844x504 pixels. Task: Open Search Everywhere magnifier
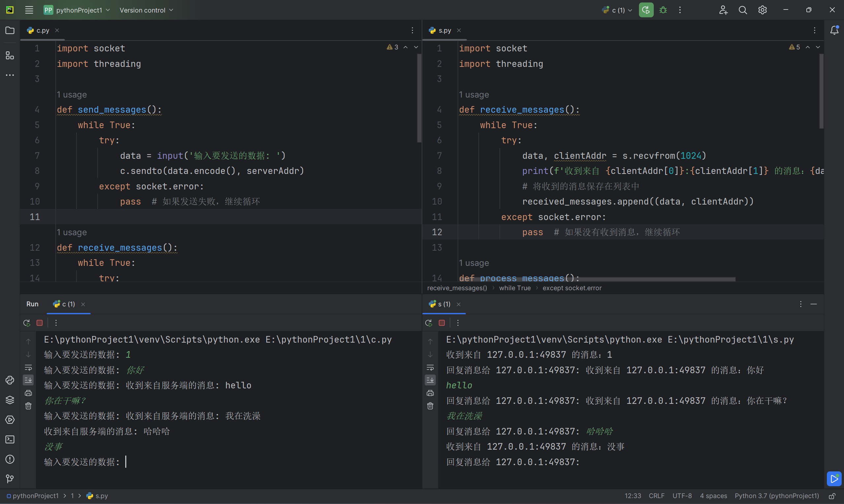coord(743,10)
